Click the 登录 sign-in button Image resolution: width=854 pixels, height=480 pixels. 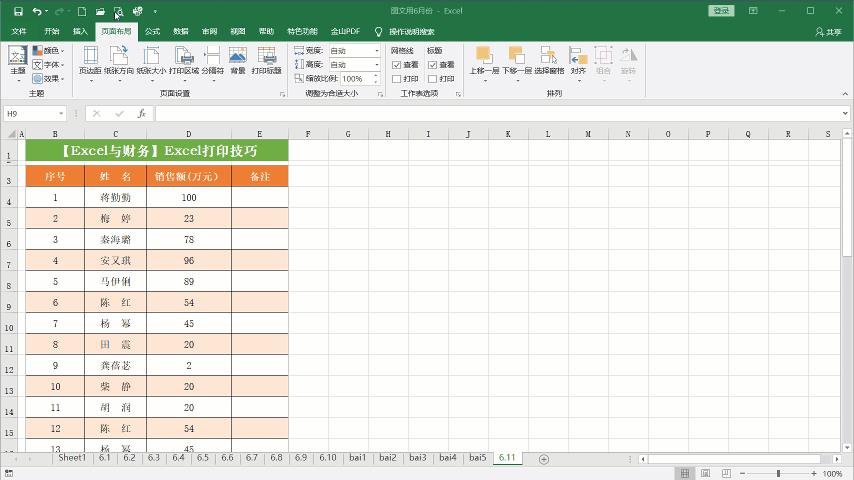point(721,11)
